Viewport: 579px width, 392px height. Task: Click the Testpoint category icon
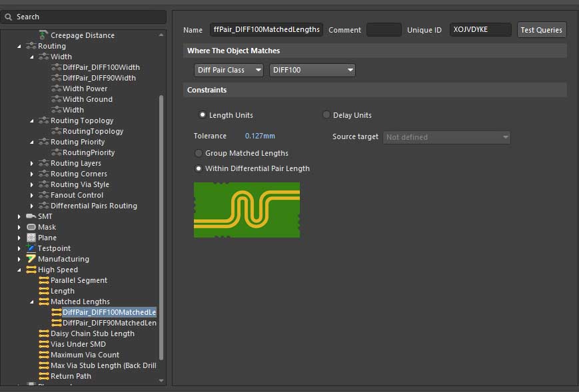[x=31, y=248]
